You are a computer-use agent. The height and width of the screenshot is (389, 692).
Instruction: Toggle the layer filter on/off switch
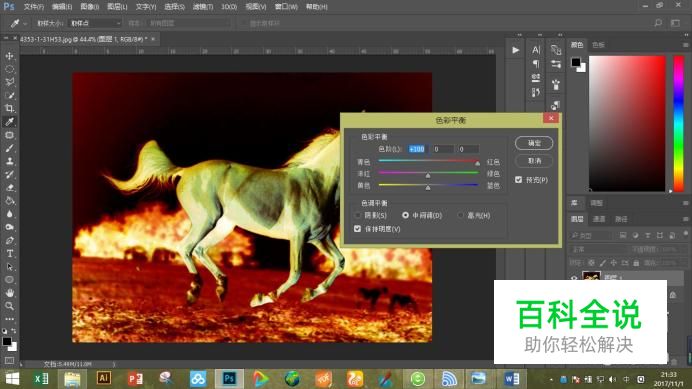point(685,234)
